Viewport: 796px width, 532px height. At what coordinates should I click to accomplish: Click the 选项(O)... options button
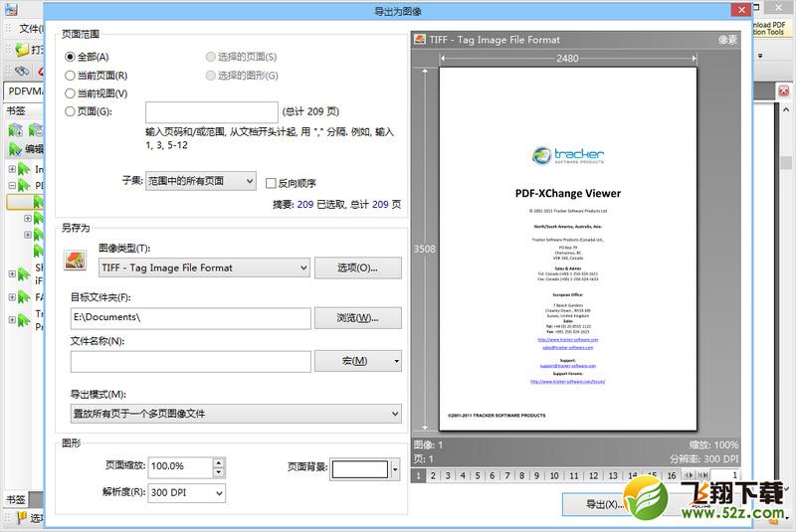[358, 267]
